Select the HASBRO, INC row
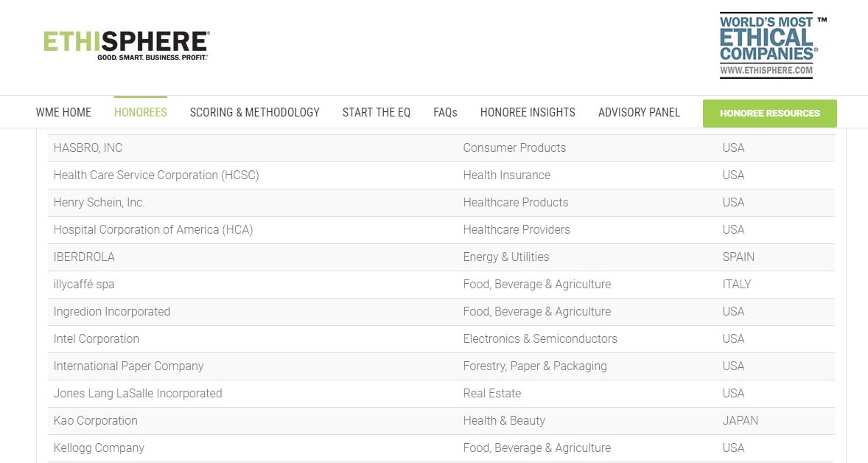 [x=88, y=148]
